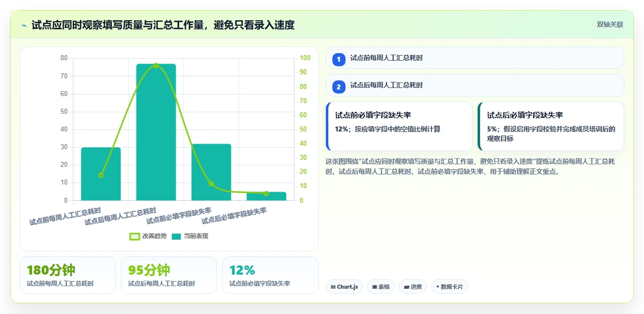Open the 数据卡片 tag chip
Screen dimensions: 644x314
pos(450,287)
